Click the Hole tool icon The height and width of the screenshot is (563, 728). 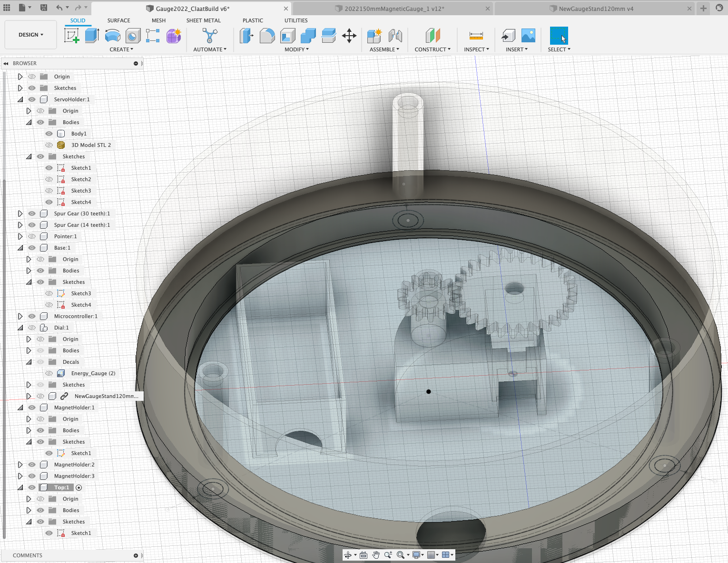coord(133,36)
